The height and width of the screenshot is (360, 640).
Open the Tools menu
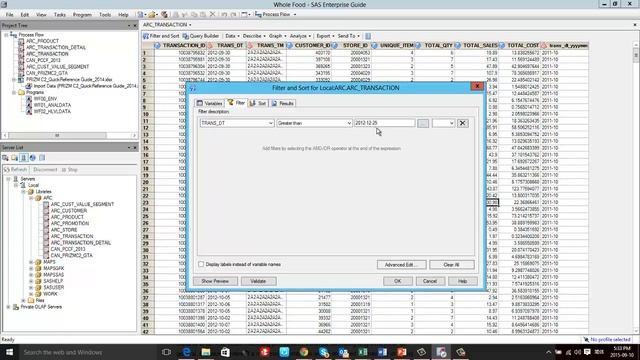click(x=105, y=14)
